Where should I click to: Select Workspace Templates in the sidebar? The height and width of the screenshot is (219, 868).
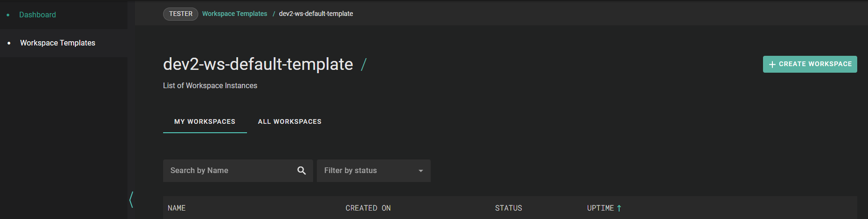[58, 43]
